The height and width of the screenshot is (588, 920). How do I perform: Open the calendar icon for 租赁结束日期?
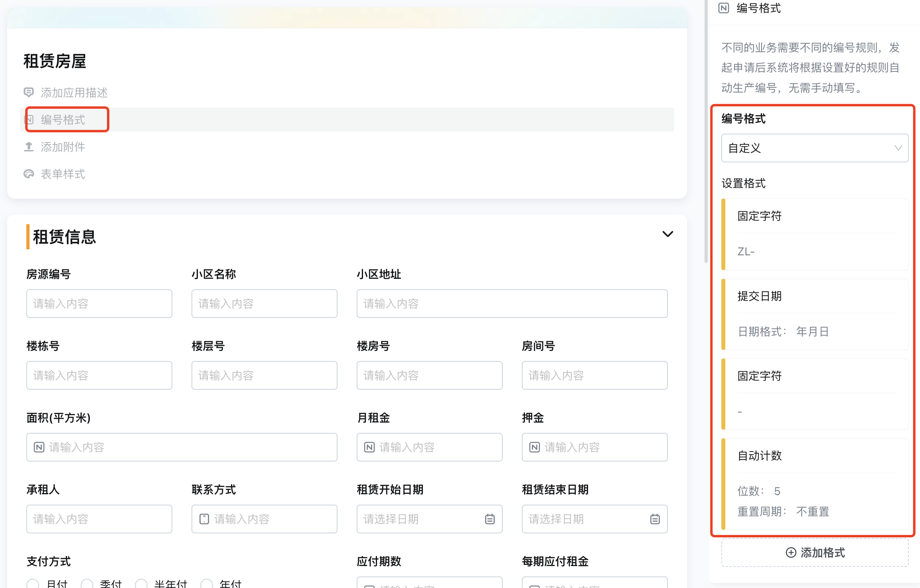pyautogui.click(x=655, y=519)
